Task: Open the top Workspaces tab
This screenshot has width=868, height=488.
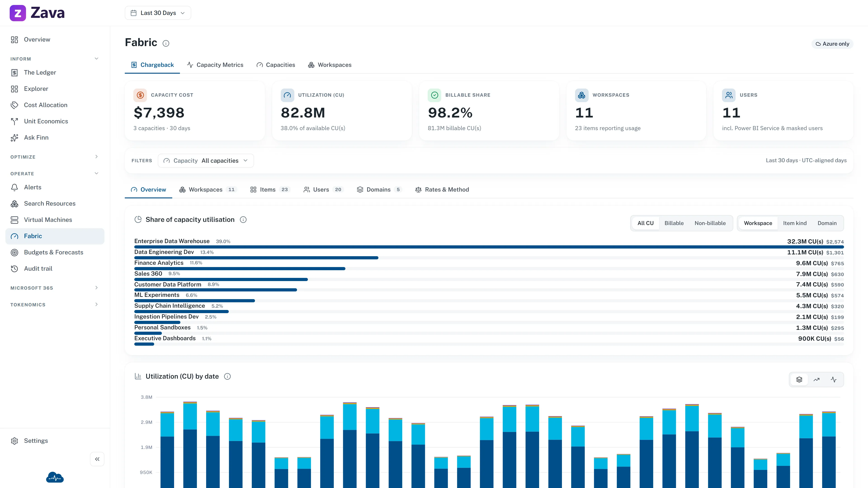Action: pyautogui.click(x=330, y=65)
